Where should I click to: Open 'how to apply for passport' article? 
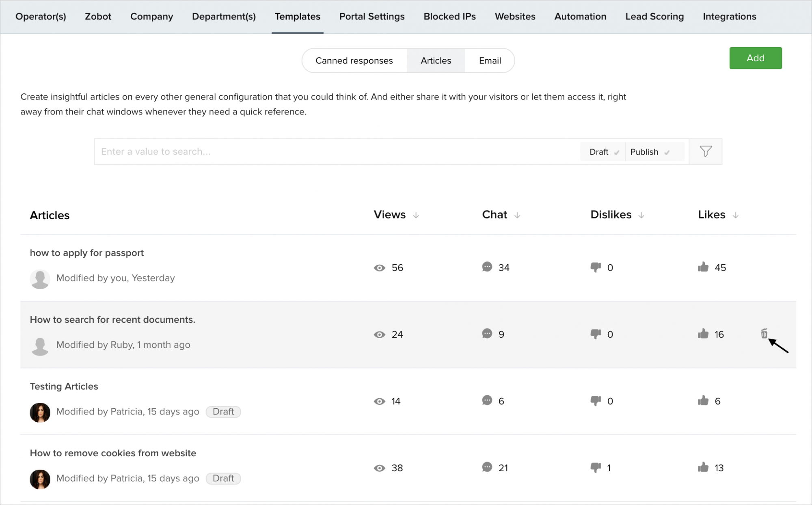(86, 253)
